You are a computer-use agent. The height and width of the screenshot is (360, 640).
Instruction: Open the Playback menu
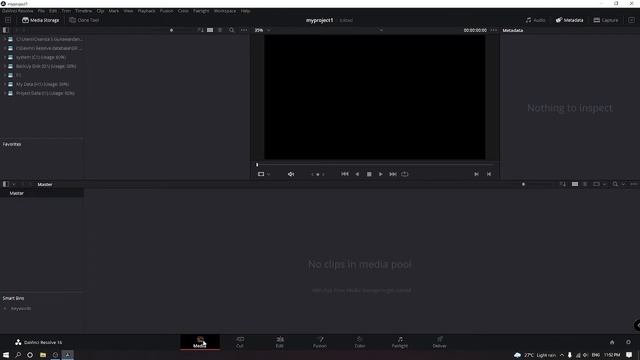pos(147,11)
